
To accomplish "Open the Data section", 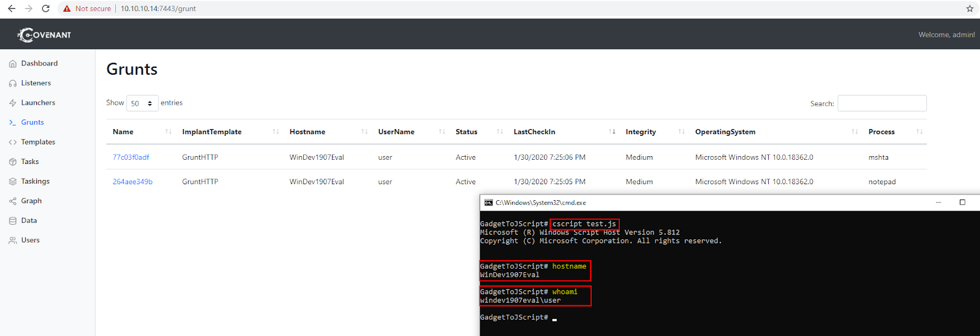I will (x=29, y=220).
